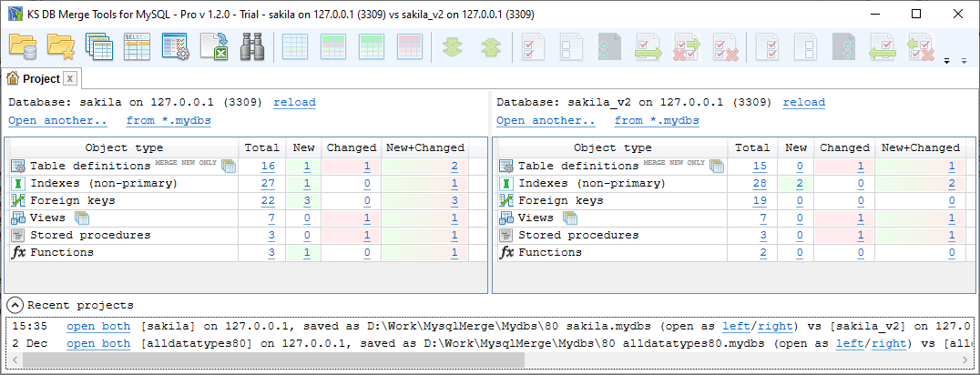Click sakila_v2 'Stored procedures' row label
This screenshot has width=980, height=375.
(x=578, y=235)
